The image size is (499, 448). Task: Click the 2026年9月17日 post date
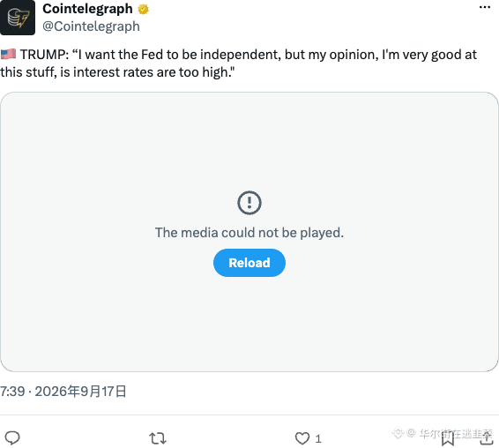(x=80, y=392)
